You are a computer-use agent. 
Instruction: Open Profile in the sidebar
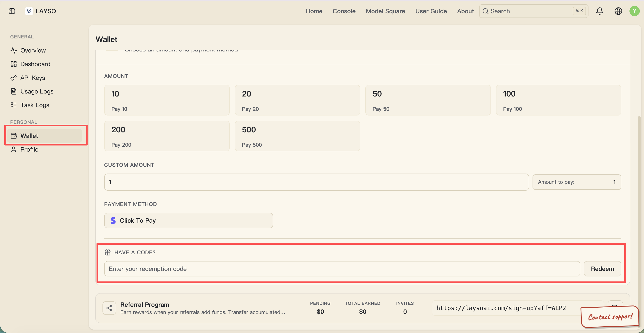tap(44, 149)
